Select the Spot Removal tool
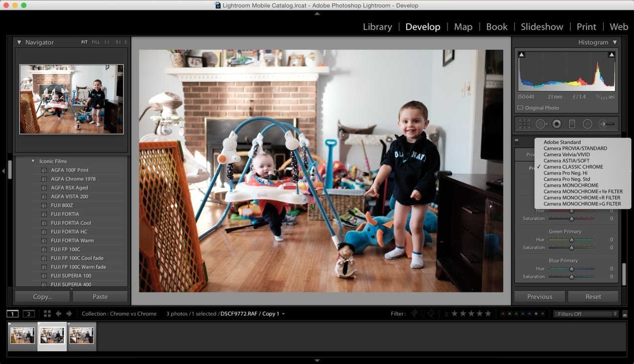 coord(541,123)
